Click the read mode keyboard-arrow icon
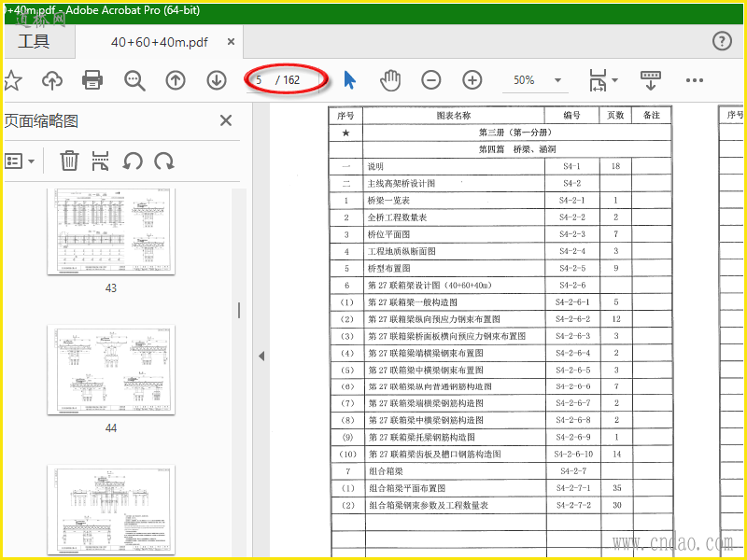This screenshot has width=747, height=560. tap(651, 80)
